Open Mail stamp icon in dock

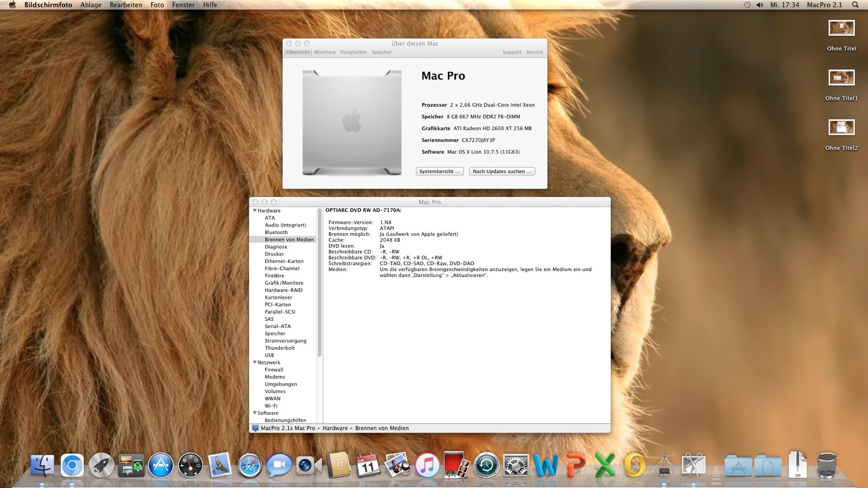click(220, 465)
